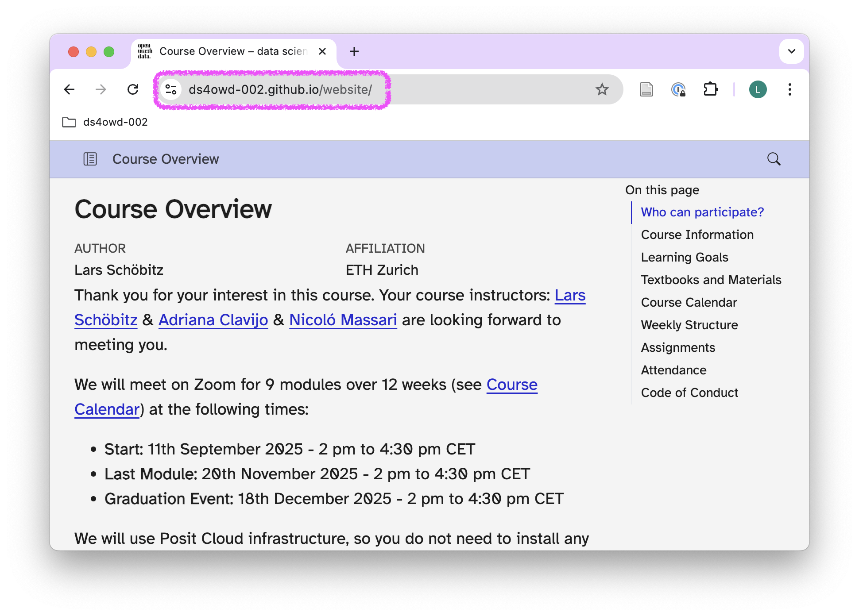This screenshot has width=859, height=616.
Task: Expand the tab search chevron
Action: click(x=791, y=51)
